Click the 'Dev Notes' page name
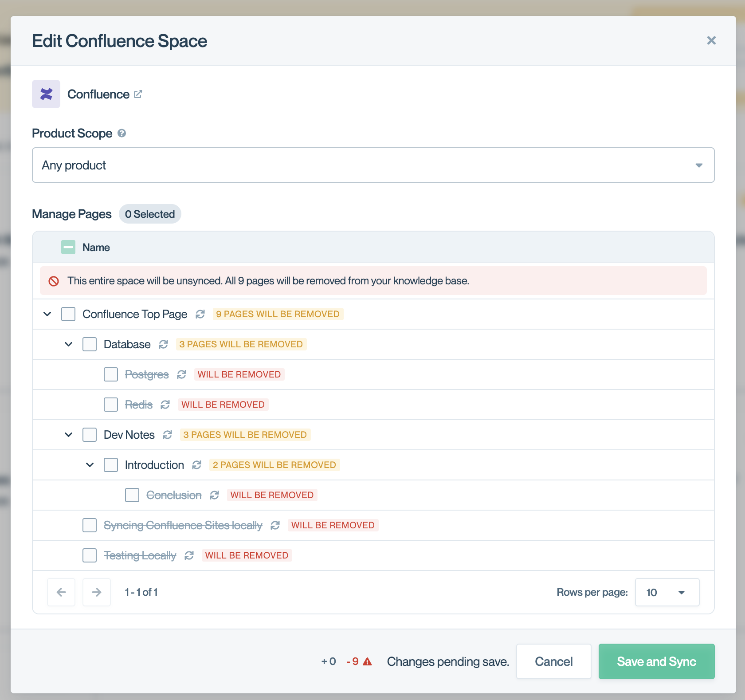 129,435
